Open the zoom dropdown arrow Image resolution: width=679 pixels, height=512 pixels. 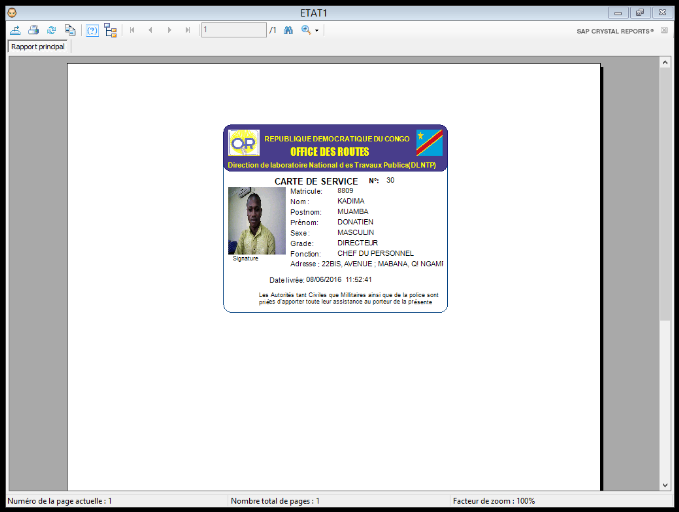tap(317, 31)
